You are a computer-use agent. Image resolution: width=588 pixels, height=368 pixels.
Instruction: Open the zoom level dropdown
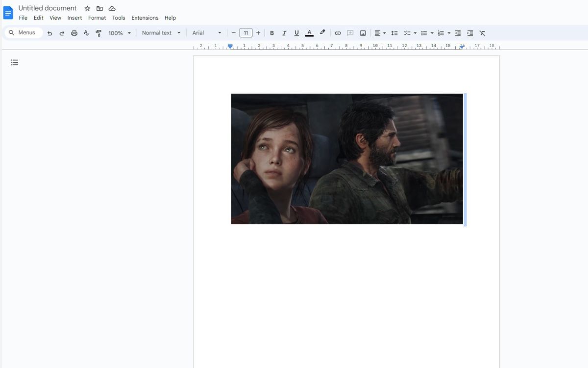tap(119, 33)
